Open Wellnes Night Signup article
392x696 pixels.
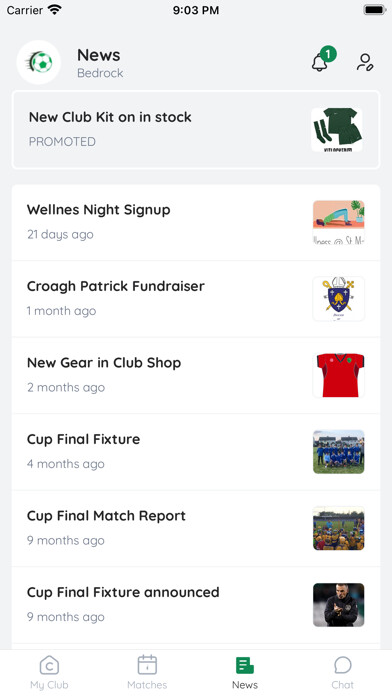click(196, 222)
